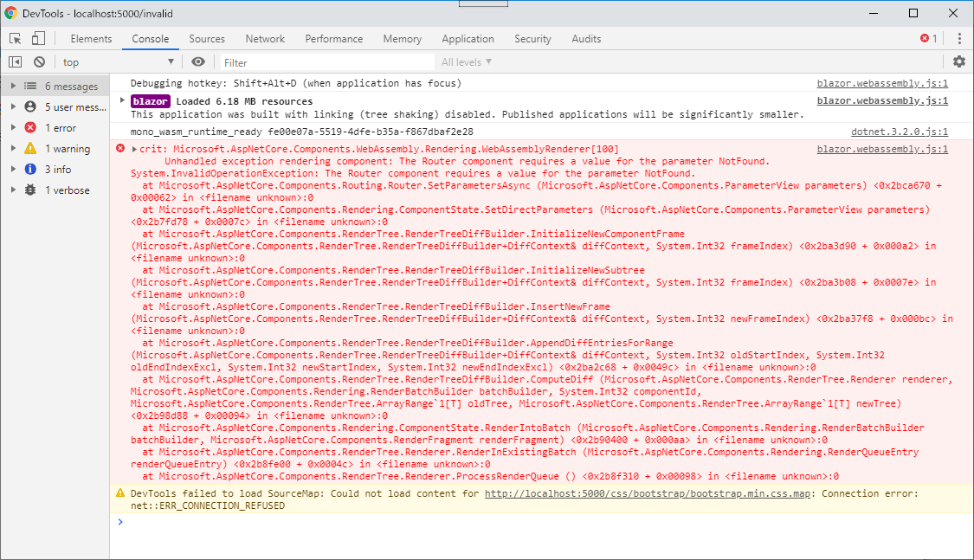This screenshot has width=974, height=560.
Task: Open the Application tab
Action: (468, 38)
